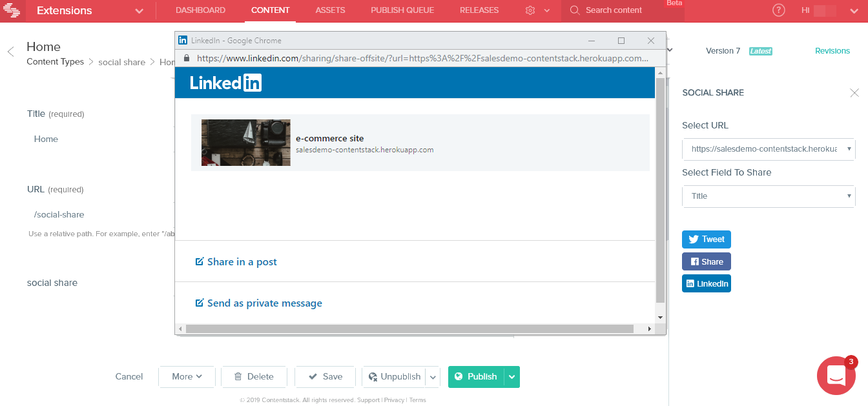
Task: Click the popup horizontal scrollbar
Action: pyautogui.click(x=410, y=329)
